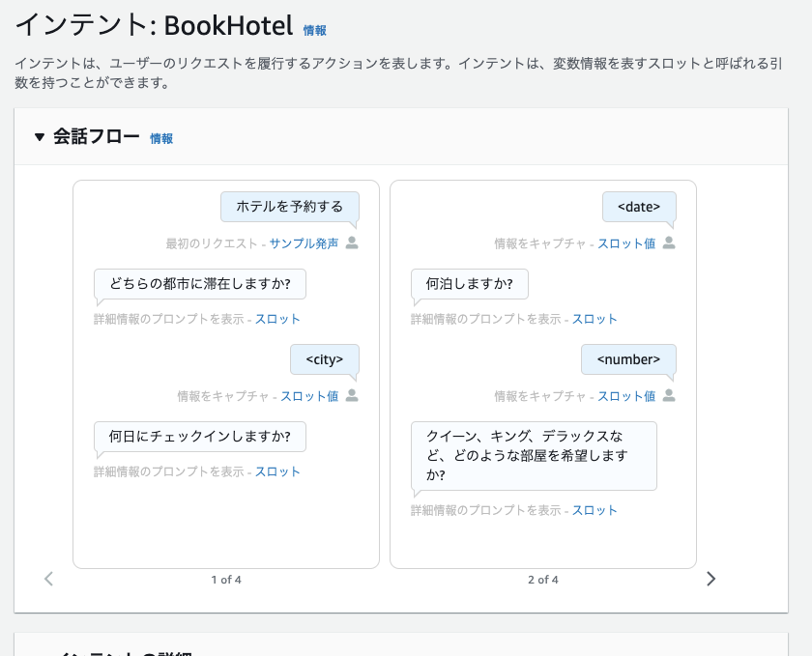Click the left arrow of the flow carousel
Screen dimensions: 812x656
coord(48,578)
